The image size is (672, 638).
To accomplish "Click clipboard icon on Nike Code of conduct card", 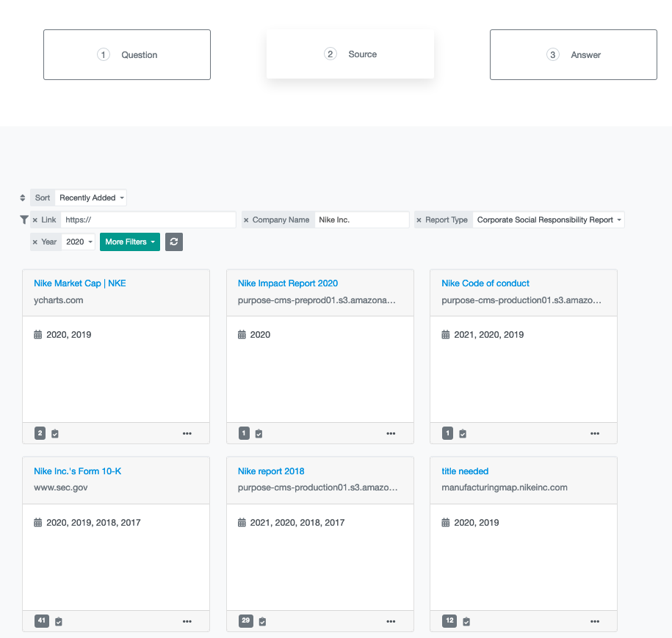I will click(x=463, y=434).
